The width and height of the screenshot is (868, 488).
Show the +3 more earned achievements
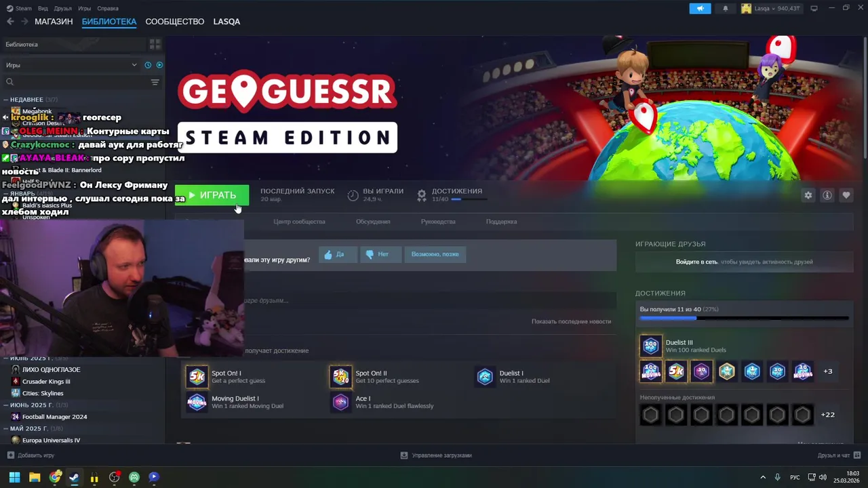point(827,371)
